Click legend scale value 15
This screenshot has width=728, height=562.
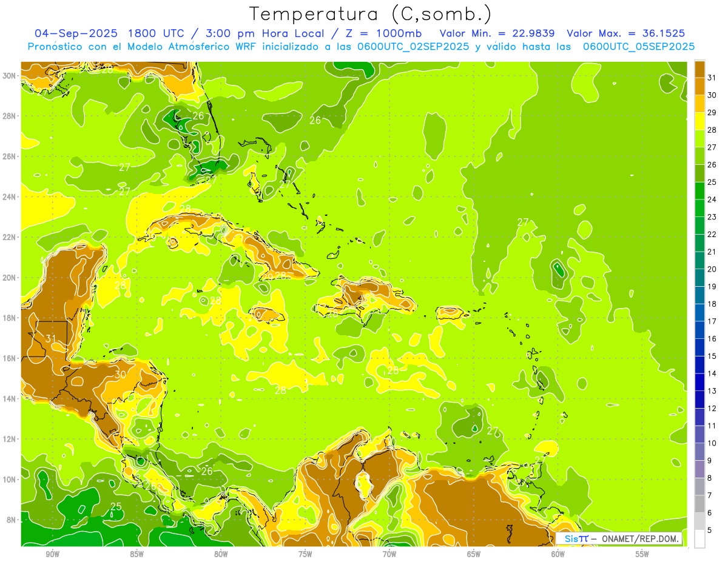tap(712, 356)
